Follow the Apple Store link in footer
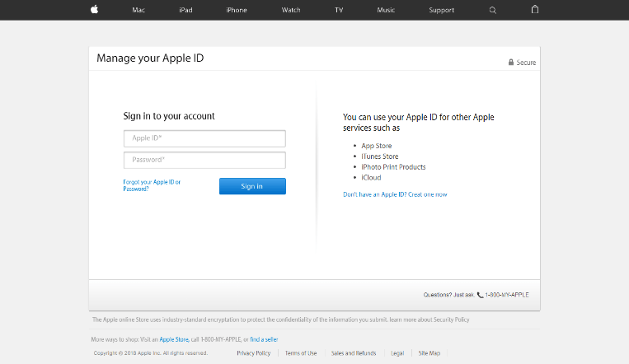629x364 pixels. 174,339
